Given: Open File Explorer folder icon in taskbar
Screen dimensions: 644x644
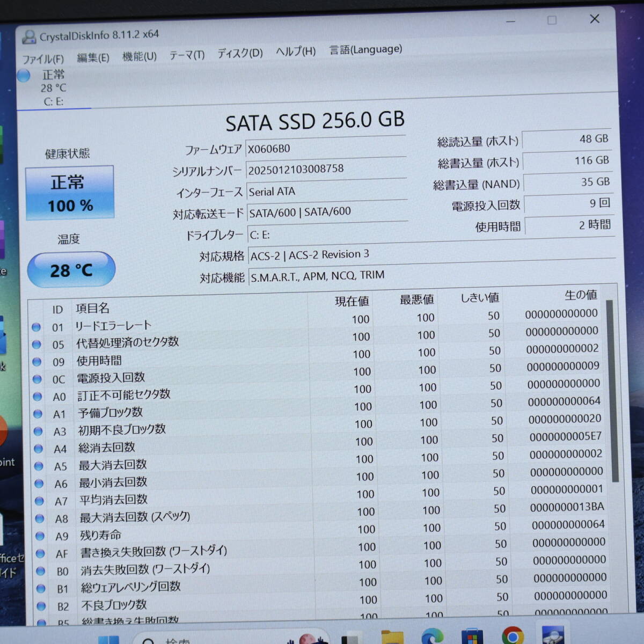Looking at the screenshot, I should tap(392, 636).
